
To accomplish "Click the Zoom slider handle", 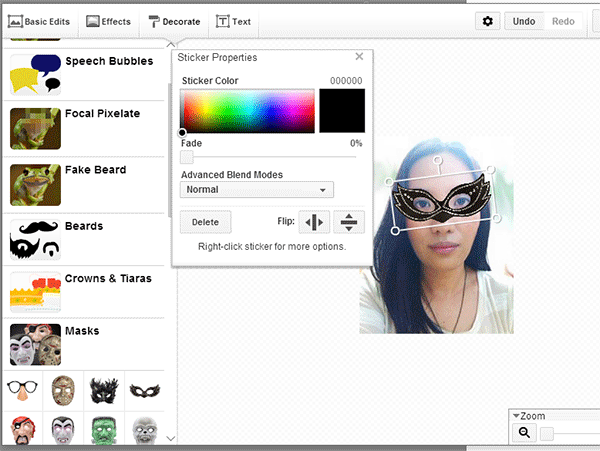I will coord(547,434).
